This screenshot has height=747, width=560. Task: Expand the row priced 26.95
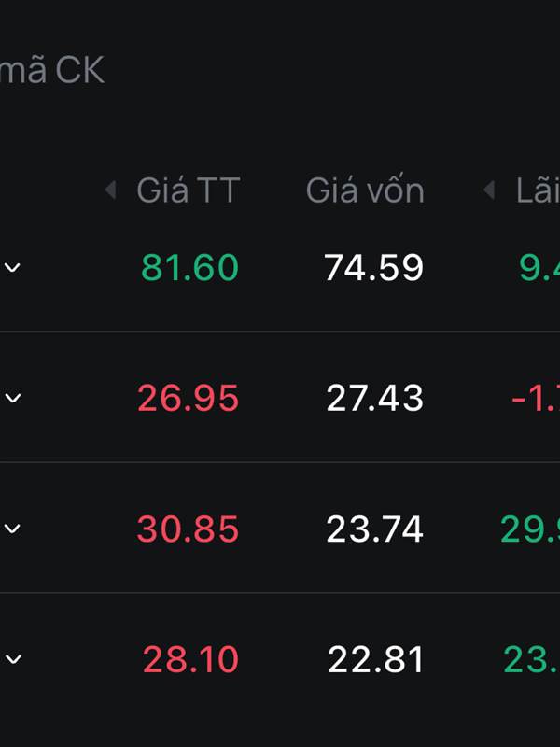pyautogui.click(x=12, y=398)
